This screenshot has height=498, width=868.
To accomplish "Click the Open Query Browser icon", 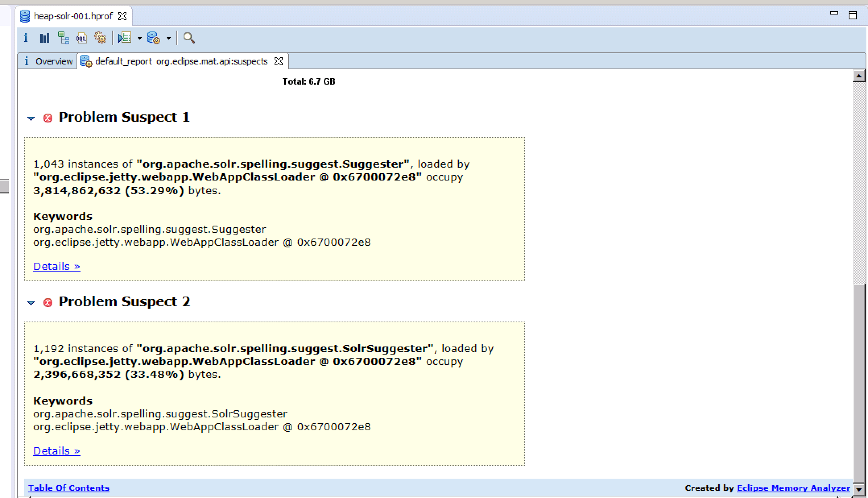I will click(154, 38).
